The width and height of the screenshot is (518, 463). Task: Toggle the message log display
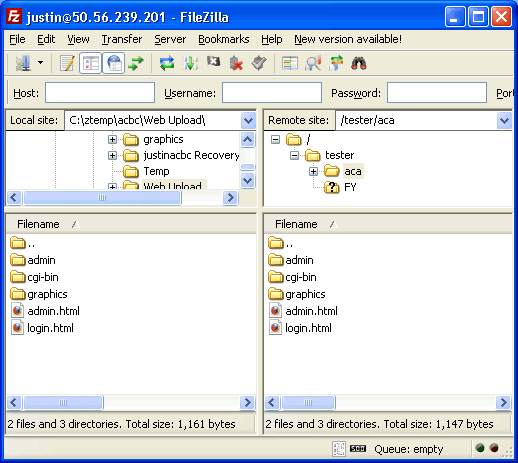67,63
